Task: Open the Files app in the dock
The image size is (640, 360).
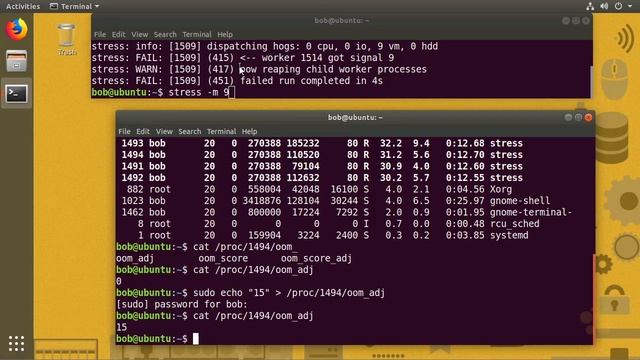Action: pos(16,61)
